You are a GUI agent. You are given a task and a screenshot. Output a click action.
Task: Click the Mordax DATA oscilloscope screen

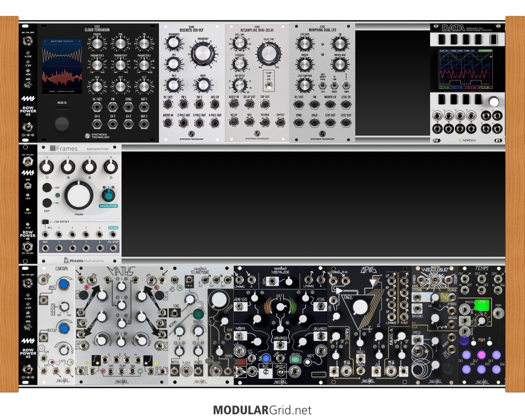466,69
